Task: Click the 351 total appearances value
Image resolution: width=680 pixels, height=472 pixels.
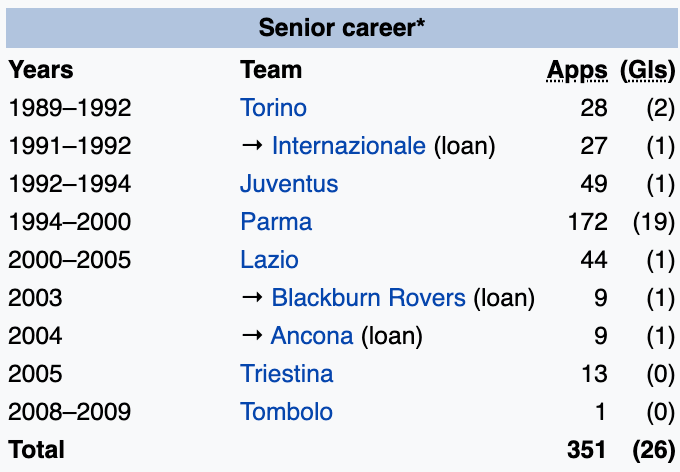Action: [587, 450]
